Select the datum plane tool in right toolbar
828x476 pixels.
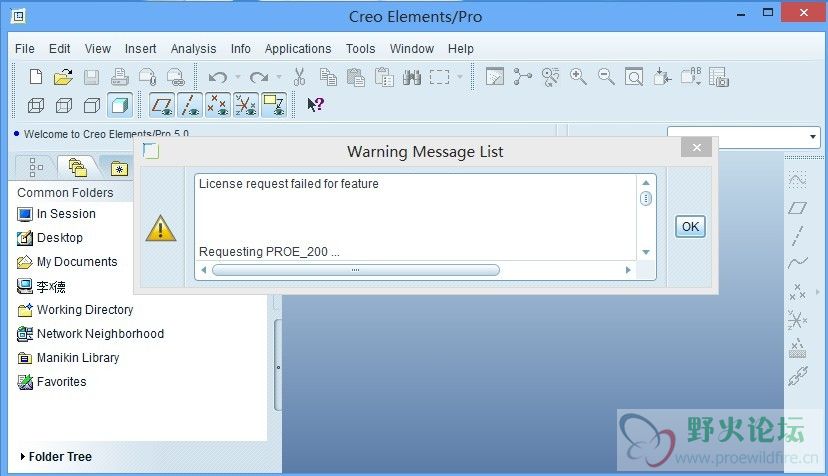797,208
